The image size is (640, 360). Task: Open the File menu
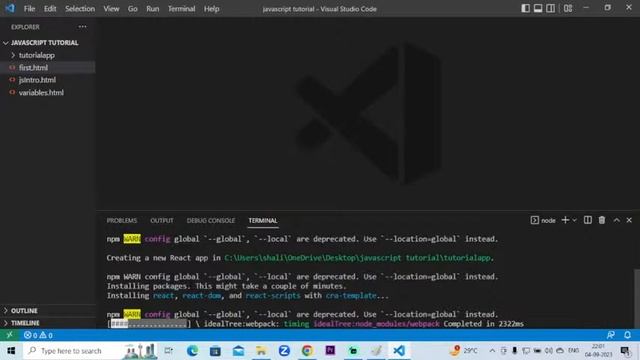coord(29,9)
